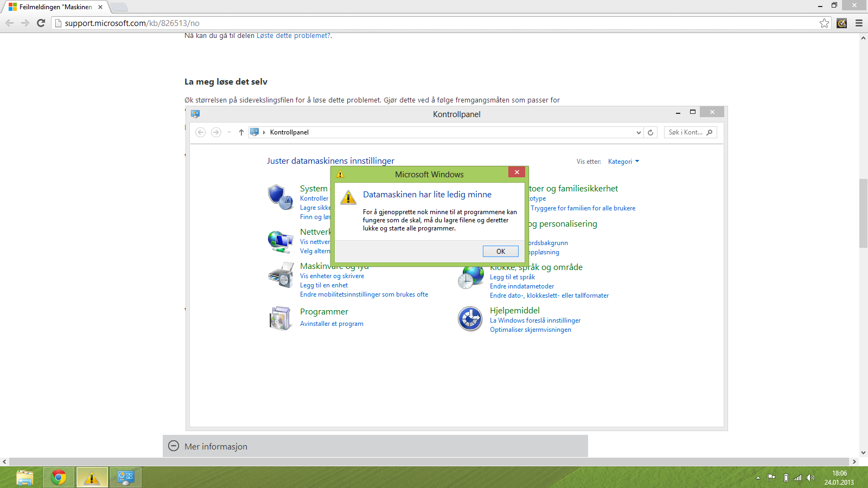This screenshot has height=488, width=868.
Task: Click the warning dialog taskbar icon
Action: point(92,478)
